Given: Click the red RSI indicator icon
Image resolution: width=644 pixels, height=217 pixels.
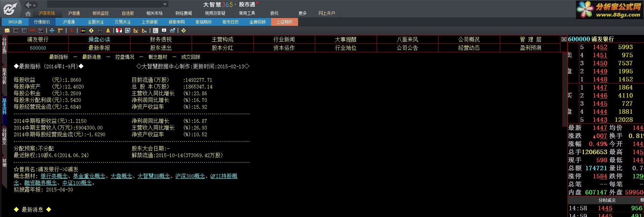Looking at the screenshot, I should click(x=33, y=31).
